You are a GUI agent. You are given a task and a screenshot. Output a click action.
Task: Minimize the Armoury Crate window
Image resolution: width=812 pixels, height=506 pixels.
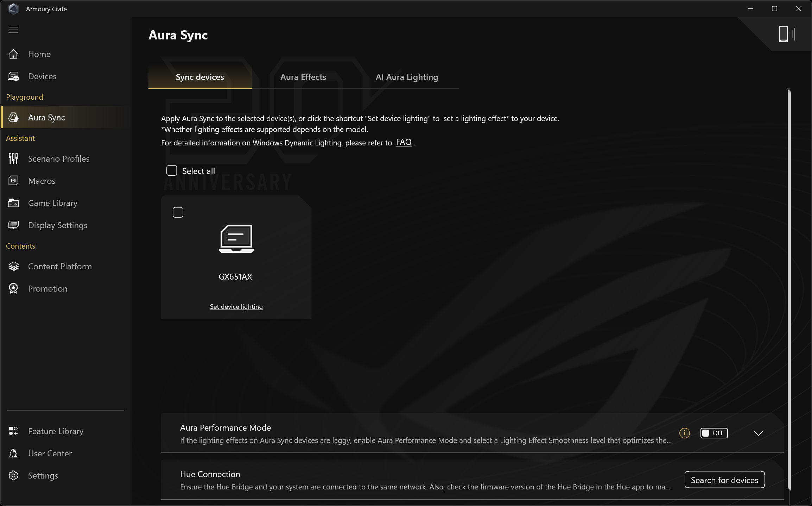pos(750,9)
